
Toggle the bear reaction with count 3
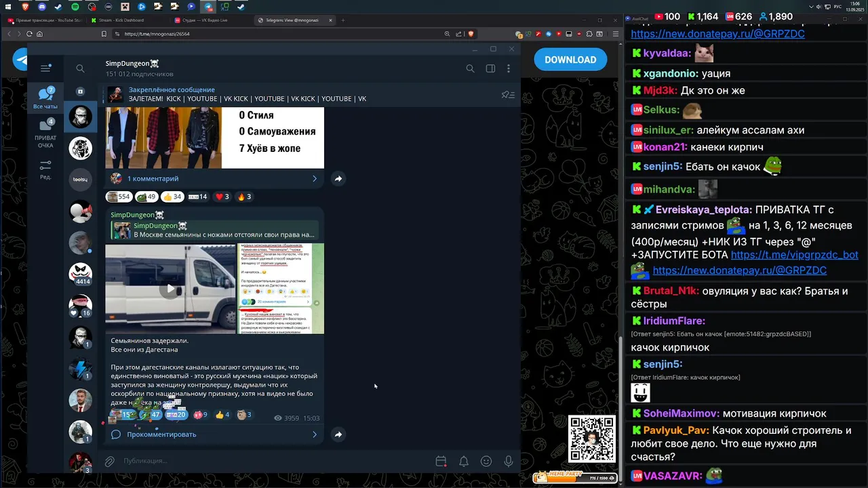pos(244,415)
